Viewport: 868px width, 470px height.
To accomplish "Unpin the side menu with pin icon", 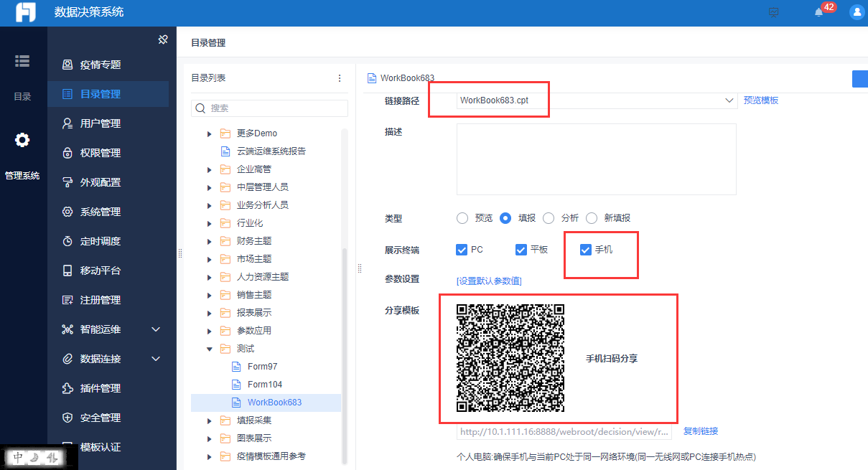I will (163, 39).
